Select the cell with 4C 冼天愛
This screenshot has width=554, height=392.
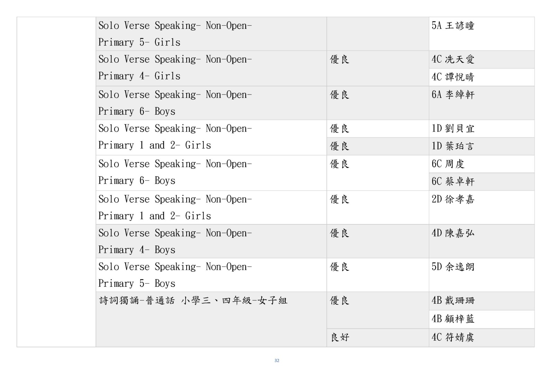click(453, 60)
